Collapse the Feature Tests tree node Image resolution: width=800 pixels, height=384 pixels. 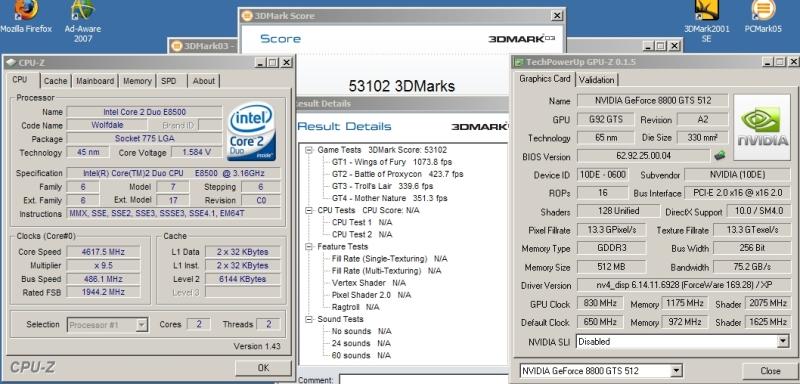[308, 246]
